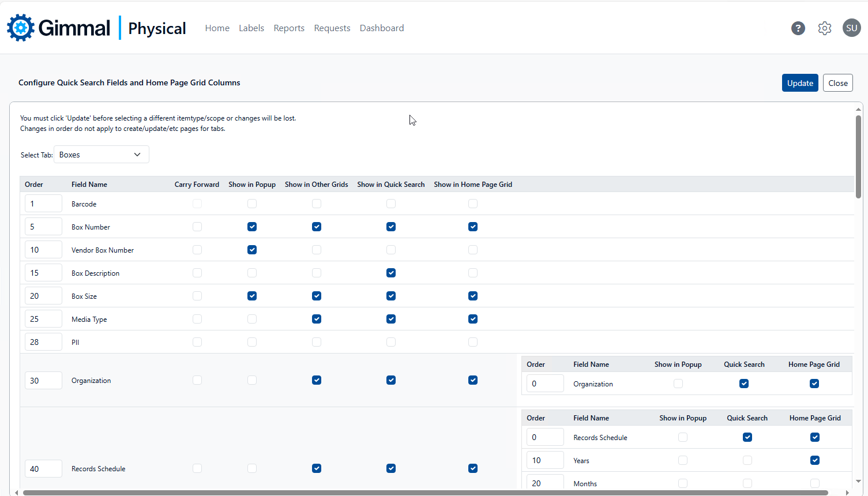Uncheck Home Page Grid for Box Number
The height and width of the screenshot is (496, 868).
[473, 227]
